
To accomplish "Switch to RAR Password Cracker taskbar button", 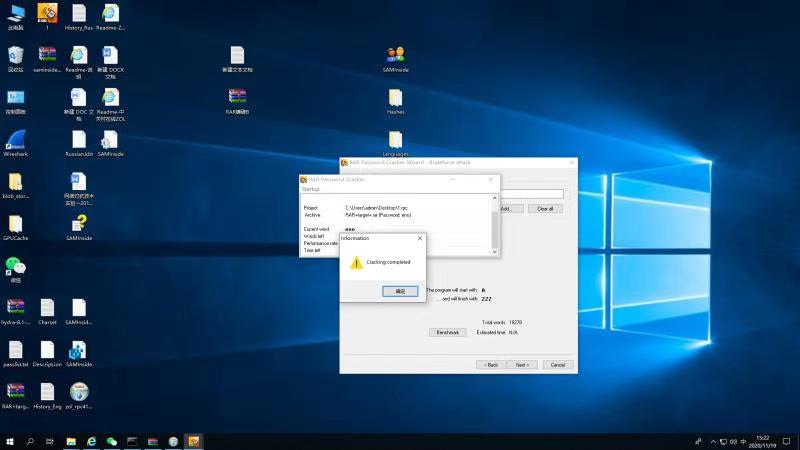I will pos(193,441).
